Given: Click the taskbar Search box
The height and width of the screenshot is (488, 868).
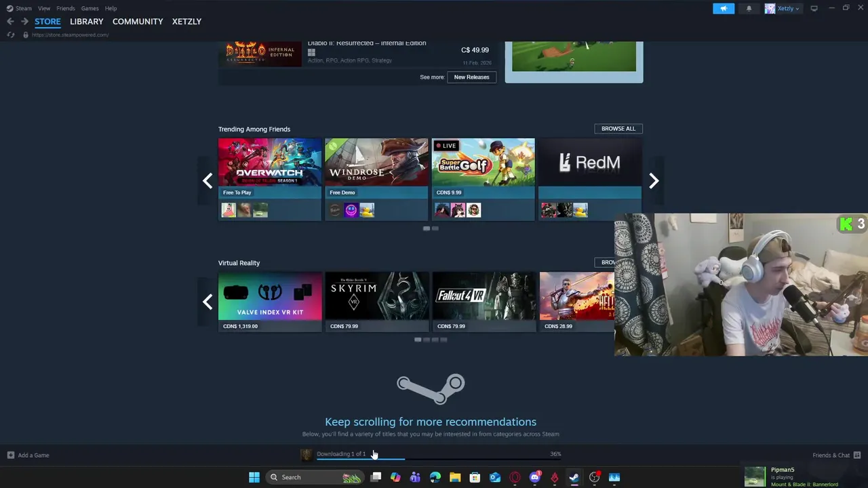Looking at the screenshot, I should [315, 477].
